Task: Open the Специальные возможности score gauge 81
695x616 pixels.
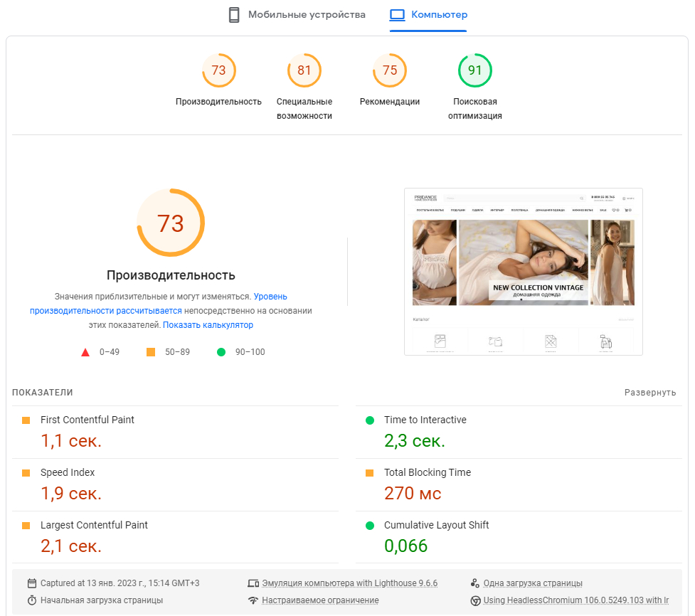Action: tap(304, 70)
